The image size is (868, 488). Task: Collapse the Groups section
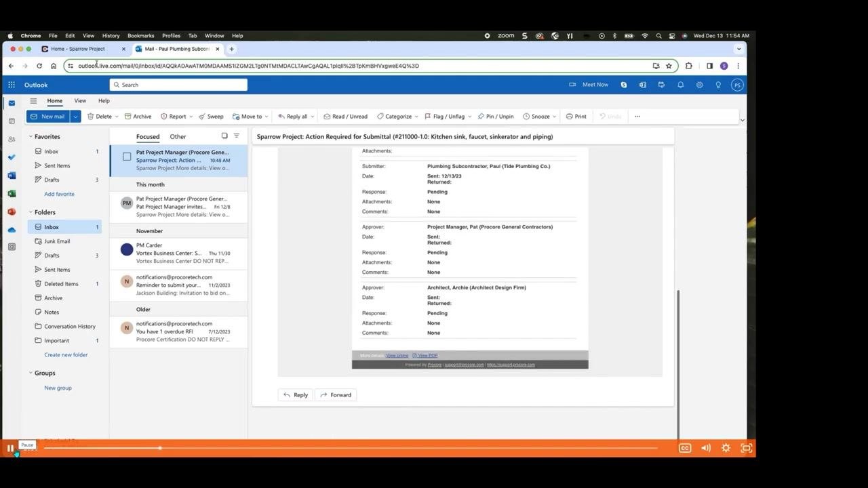point(31,373)
